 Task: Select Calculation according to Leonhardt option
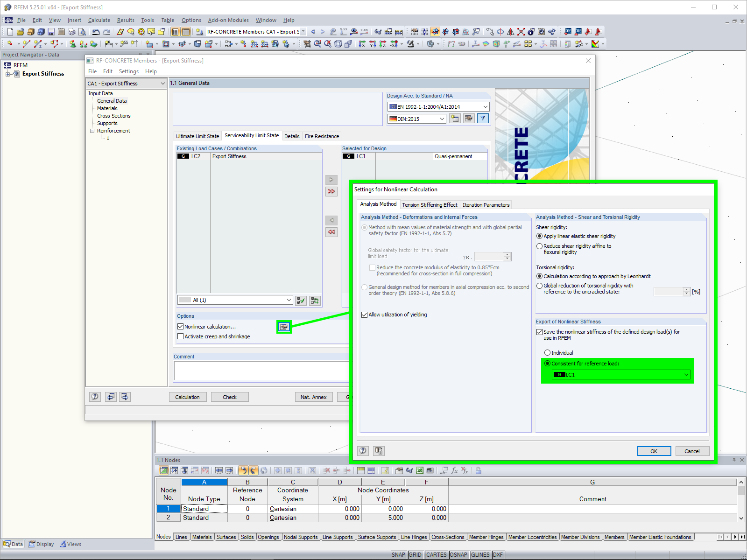(539, 276)
